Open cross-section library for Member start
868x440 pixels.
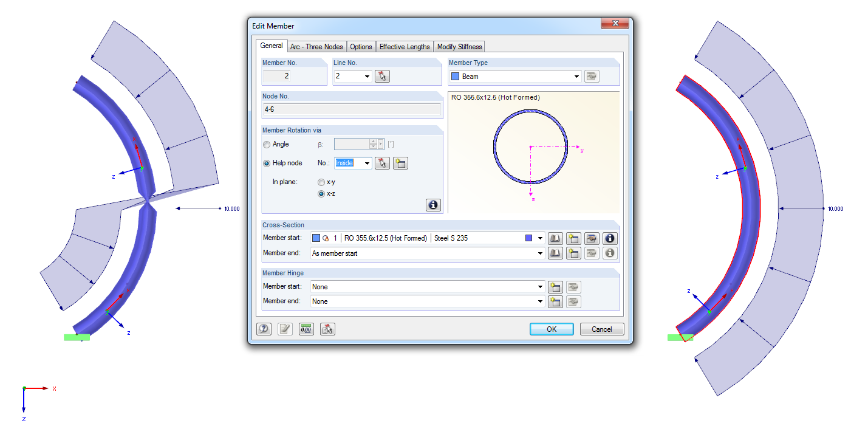pos(555,238)
